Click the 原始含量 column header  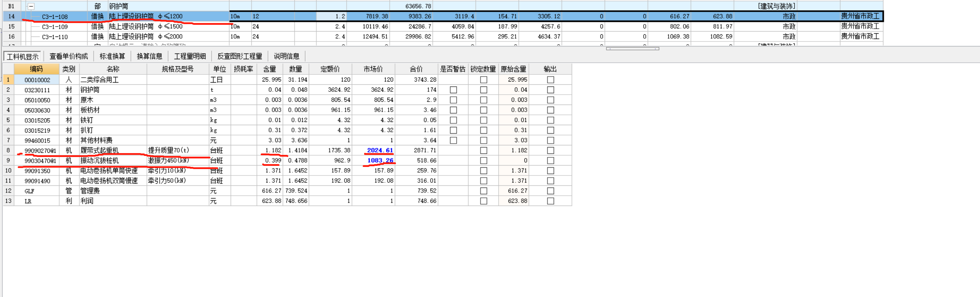click(513, 69)
